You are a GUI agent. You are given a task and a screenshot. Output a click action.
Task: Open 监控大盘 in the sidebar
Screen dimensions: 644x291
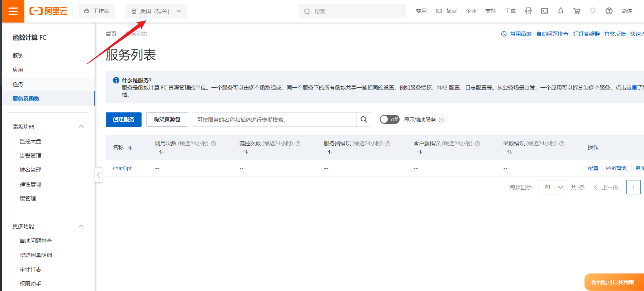30,141
